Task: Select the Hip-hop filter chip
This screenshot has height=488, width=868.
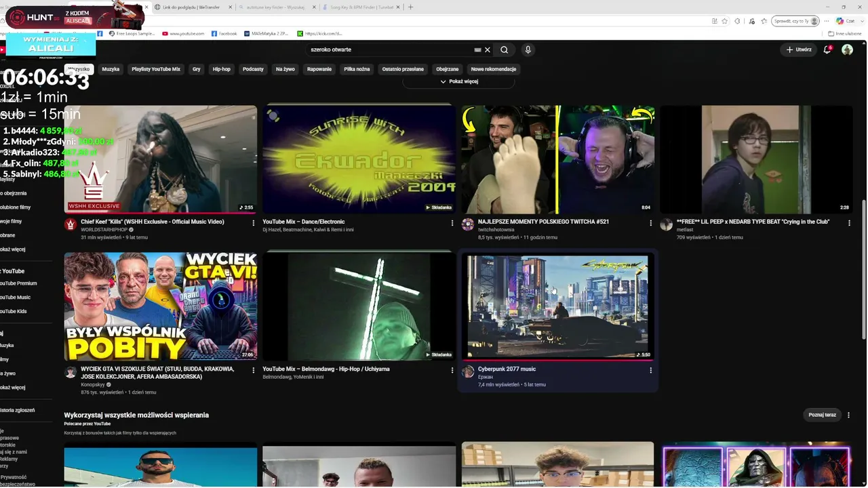Action: pos(222,69)
